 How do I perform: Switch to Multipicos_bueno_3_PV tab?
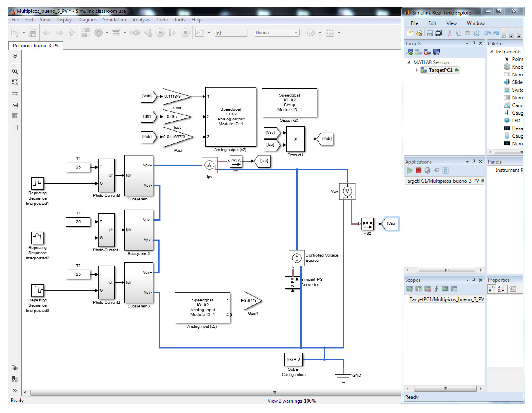[36, 46]
